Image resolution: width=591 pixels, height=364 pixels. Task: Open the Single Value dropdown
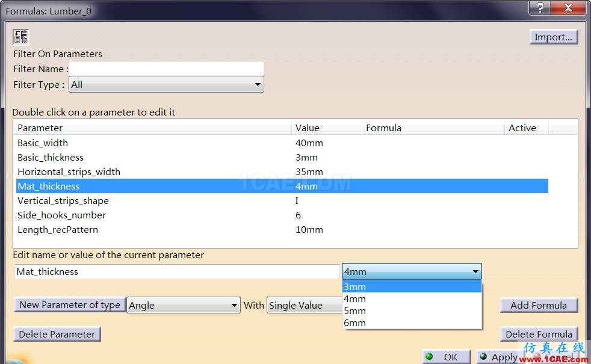(x=305, y=305)
